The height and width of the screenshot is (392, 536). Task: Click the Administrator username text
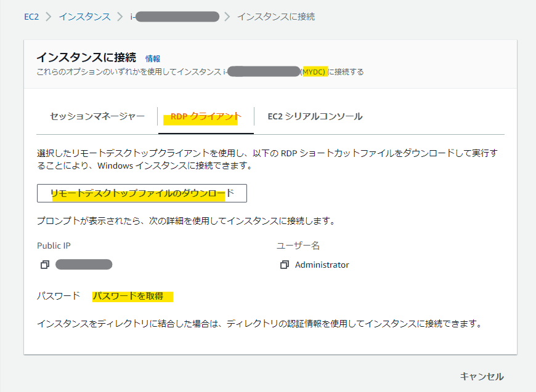pos(322,265)
